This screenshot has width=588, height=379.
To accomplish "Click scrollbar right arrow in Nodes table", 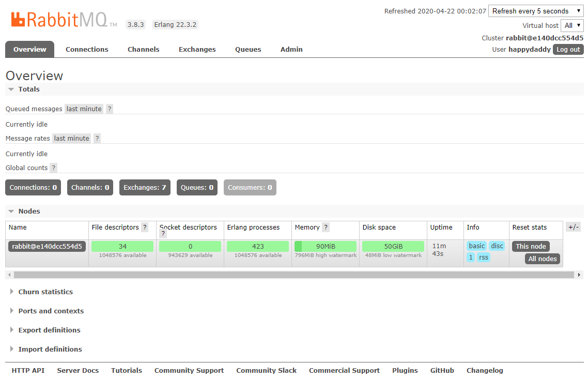I will [x=579, y=275].
